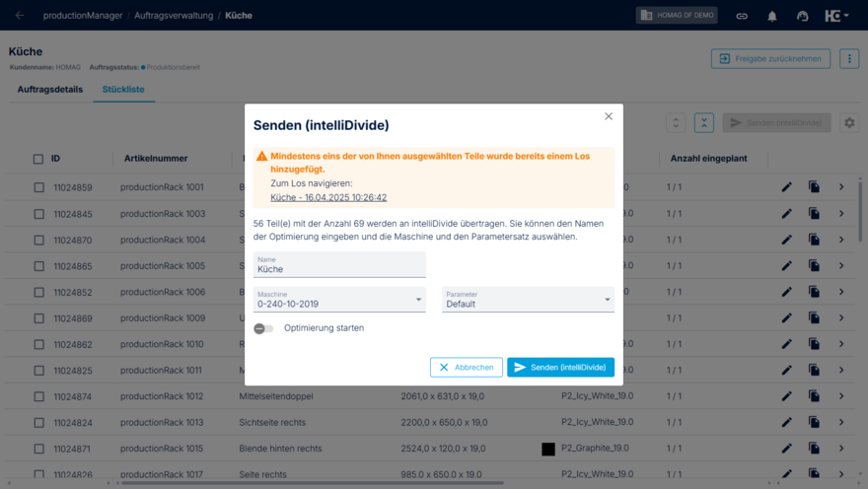Check the box for row 11024859

point(38,187)
